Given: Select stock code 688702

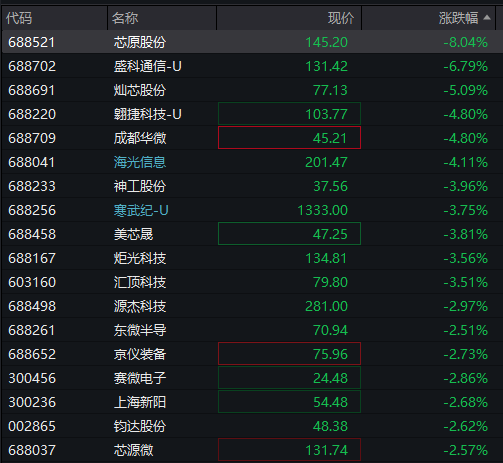Looking at the screenshot, I should [32, 66].
